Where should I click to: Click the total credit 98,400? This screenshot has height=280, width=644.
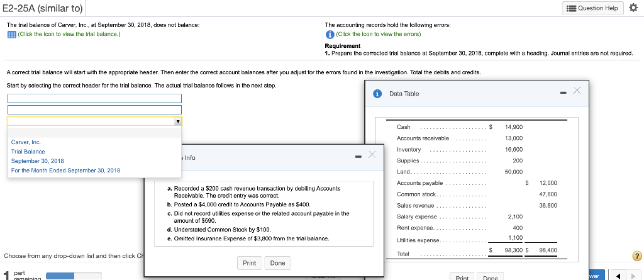click(x=548, y=250)
